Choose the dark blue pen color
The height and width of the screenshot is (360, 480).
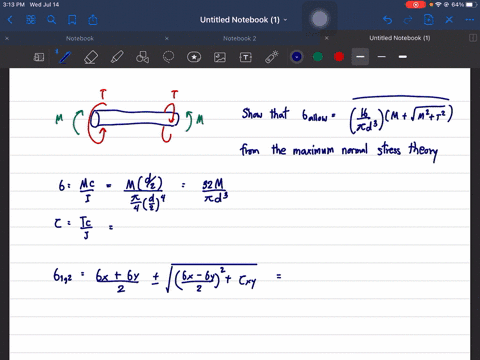coord(297,57)
